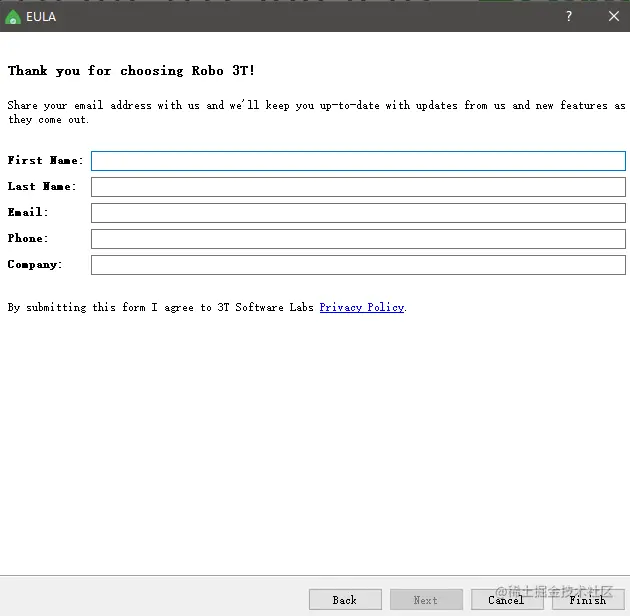Click into the Last Name field
The image size is (630, 616).
(358, 187)
